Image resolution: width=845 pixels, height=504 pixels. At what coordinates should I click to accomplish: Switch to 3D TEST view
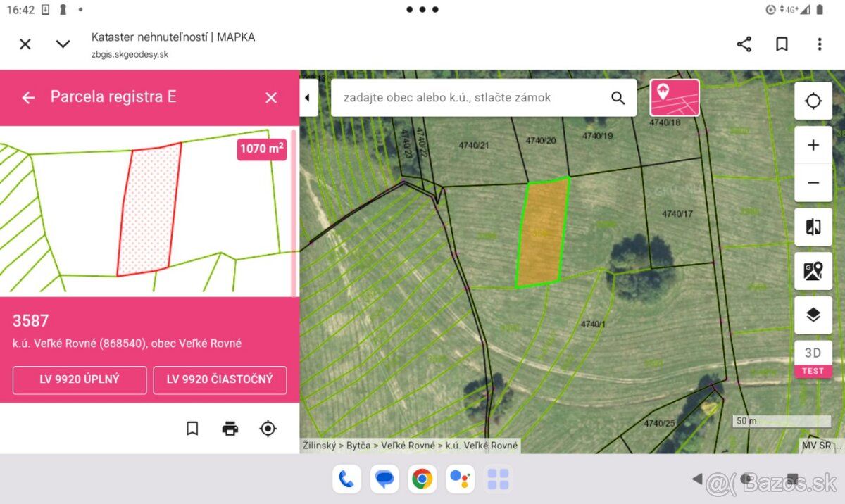point(813,359)
